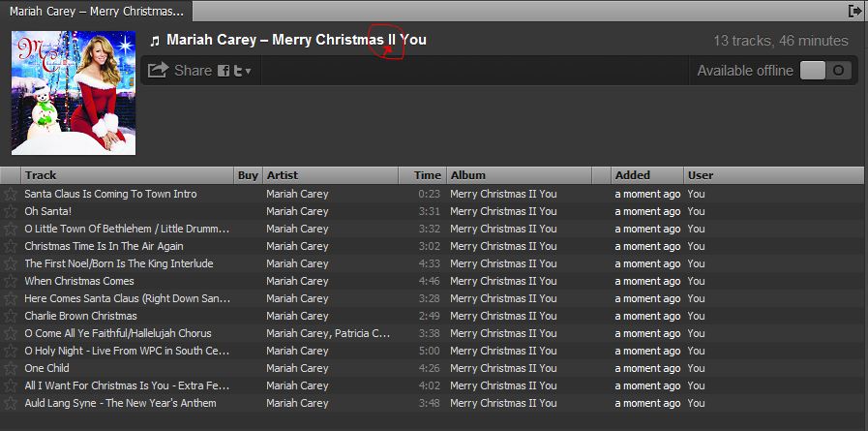Screen dimensions: 868x431
Task: Select the Mariah Carey – Merry Christmas tab
Action: click(97, 11)
